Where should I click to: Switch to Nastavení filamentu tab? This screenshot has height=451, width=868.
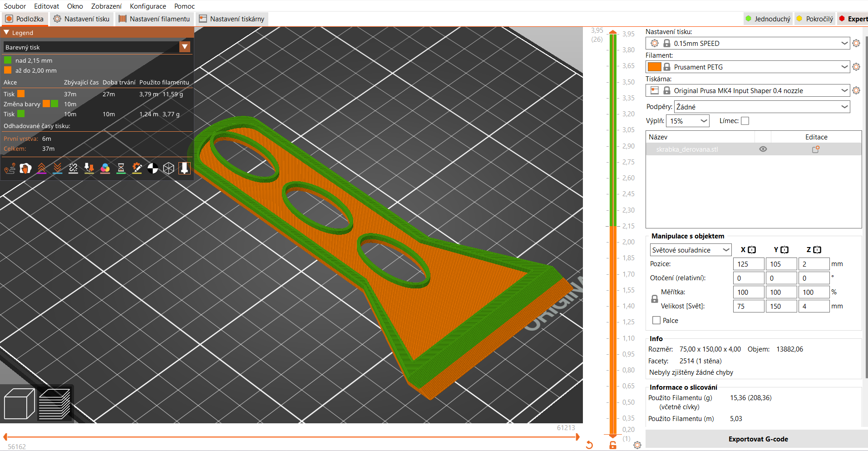[154, 19]
